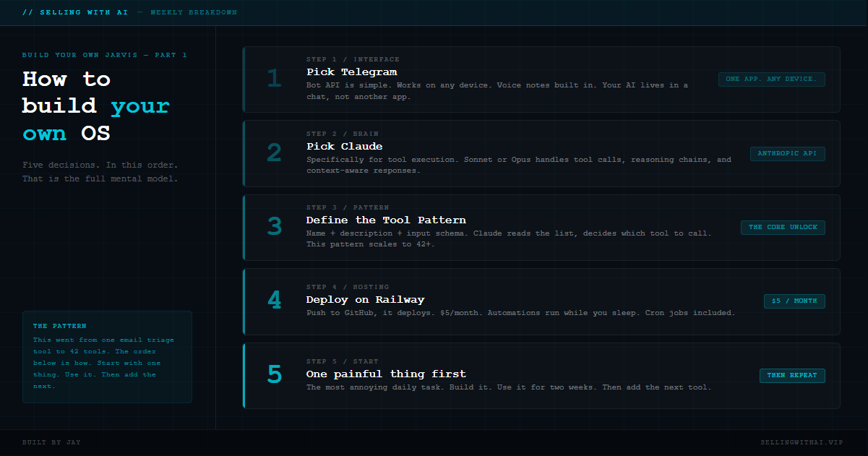868x456 pixels.
Task: Click the 'STEP 2 / BRAIN' label
Action: [343, 134]
